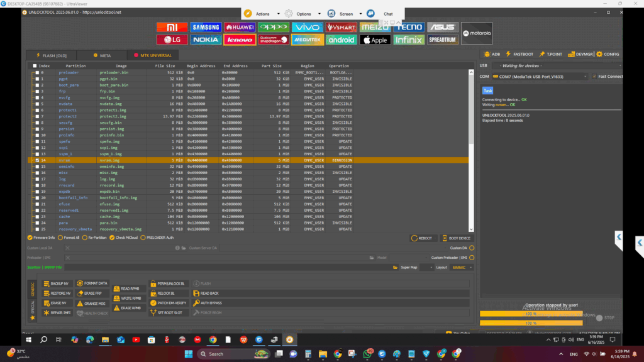Open the Android section logo

point(341,40)
